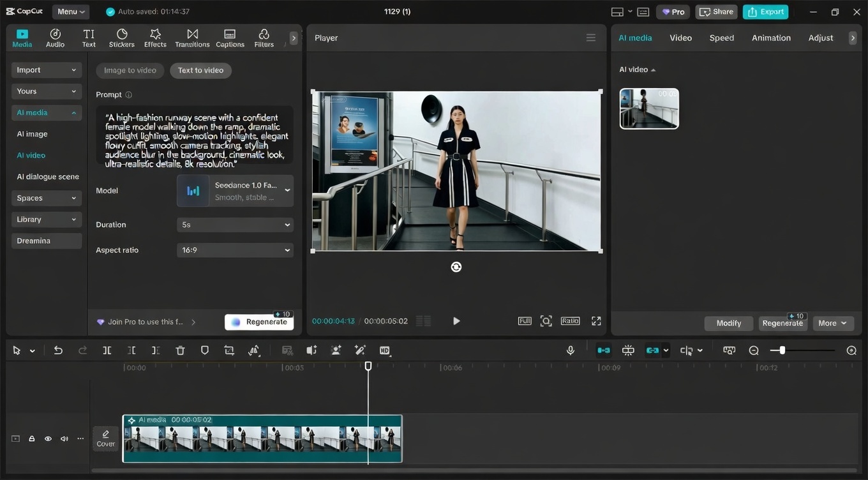
Task: Open the Effects panel icon
Action: tap(155, 38)
